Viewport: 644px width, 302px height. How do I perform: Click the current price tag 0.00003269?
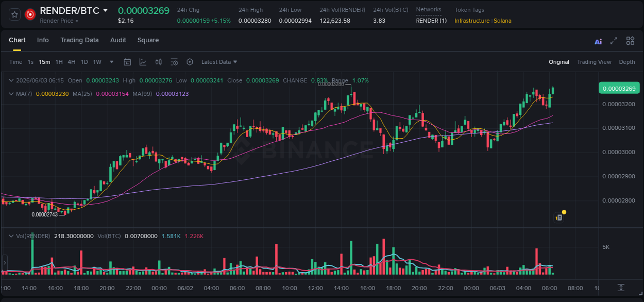(x=619, y=88)
